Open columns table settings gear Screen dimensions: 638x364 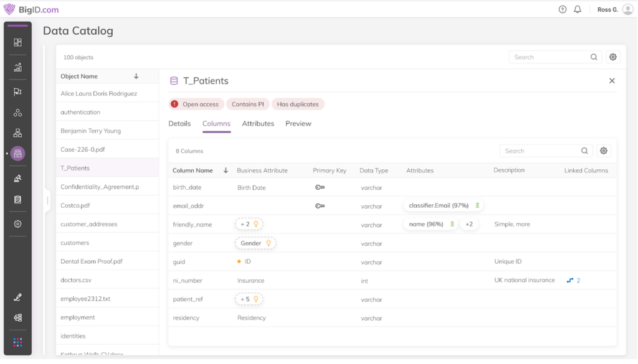click(603, 151)
